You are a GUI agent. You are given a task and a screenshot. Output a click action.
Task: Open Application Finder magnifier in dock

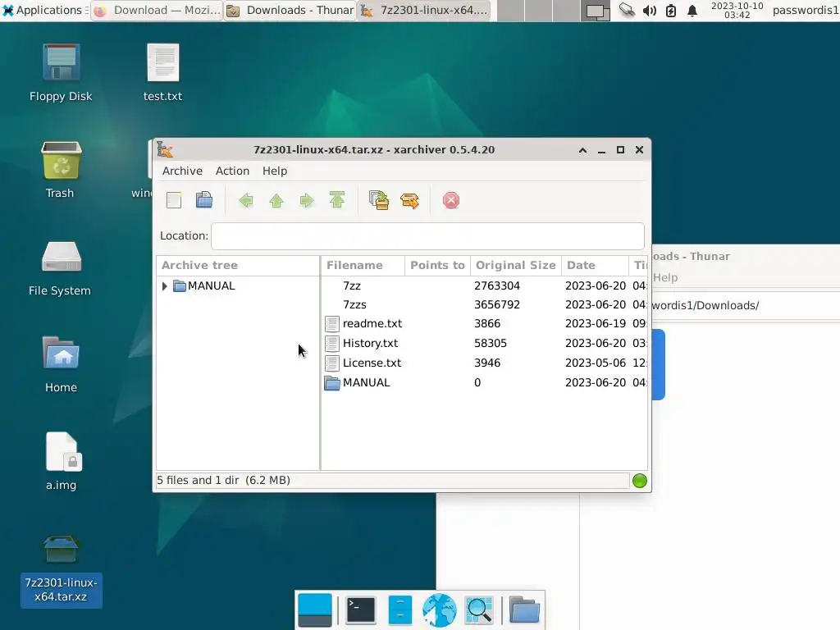478,610
